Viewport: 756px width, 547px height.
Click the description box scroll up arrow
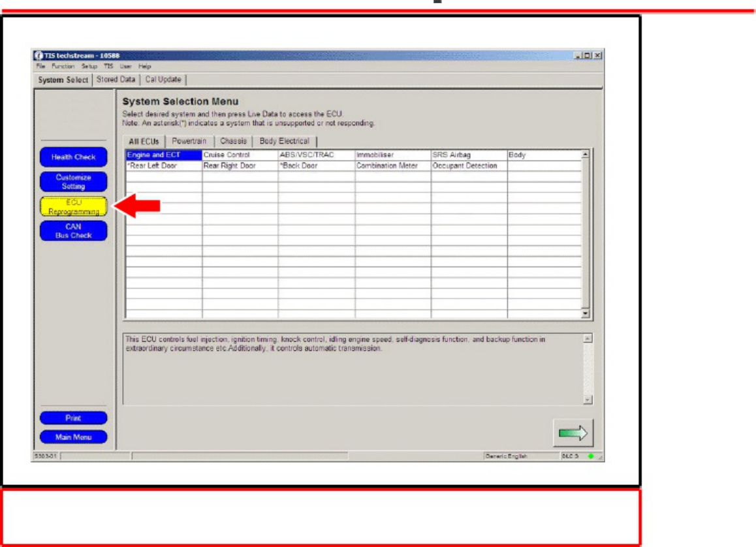(588, 339)
